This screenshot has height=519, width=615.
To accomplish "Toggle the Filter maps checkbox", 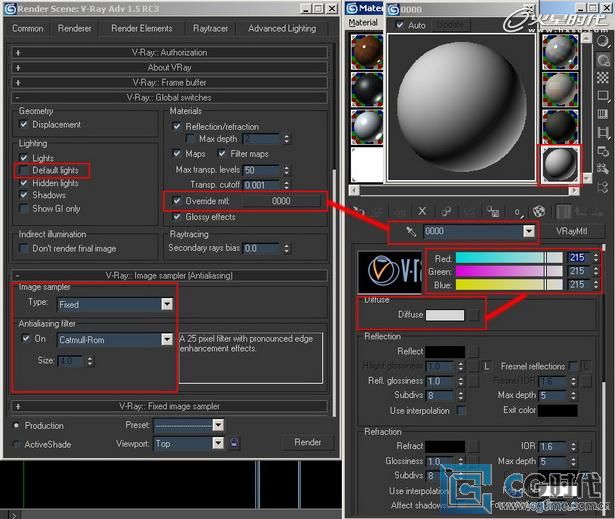I will [x=222, y=153].
